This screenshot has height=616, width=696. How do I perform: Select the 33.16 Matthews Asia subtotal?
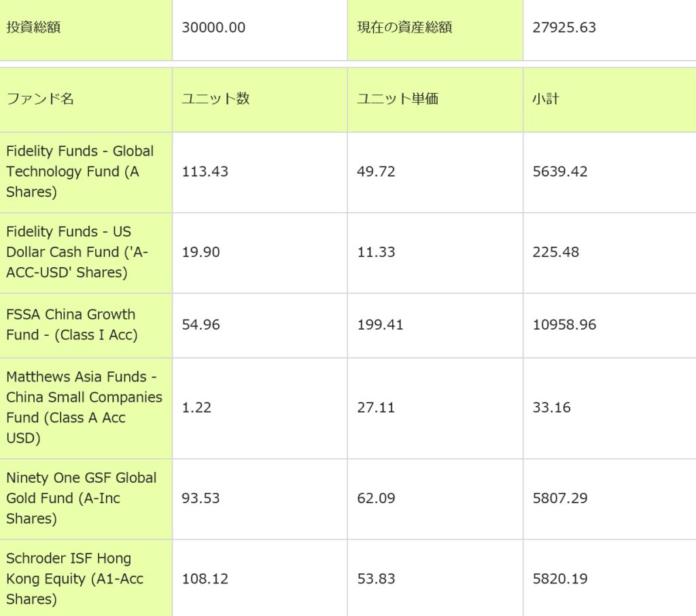click(x=552, y=407)
